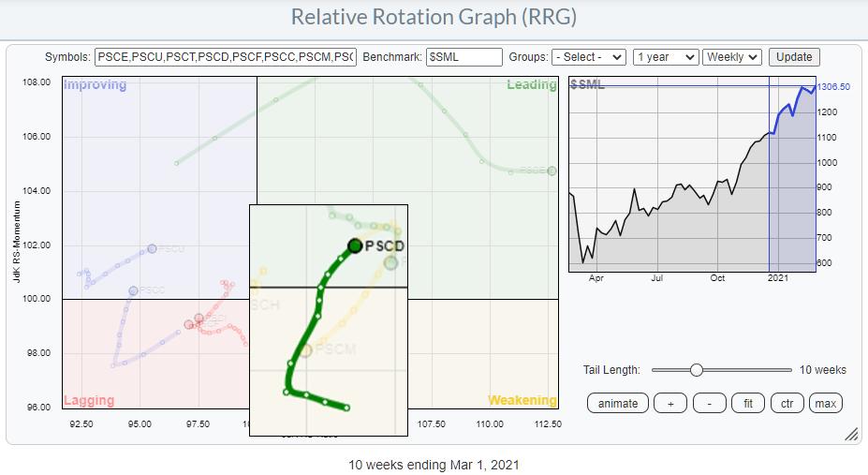Viewport: 868px width, 475px height.
Task: Click the $SML price chart label
Action: (x=587, y=84)
